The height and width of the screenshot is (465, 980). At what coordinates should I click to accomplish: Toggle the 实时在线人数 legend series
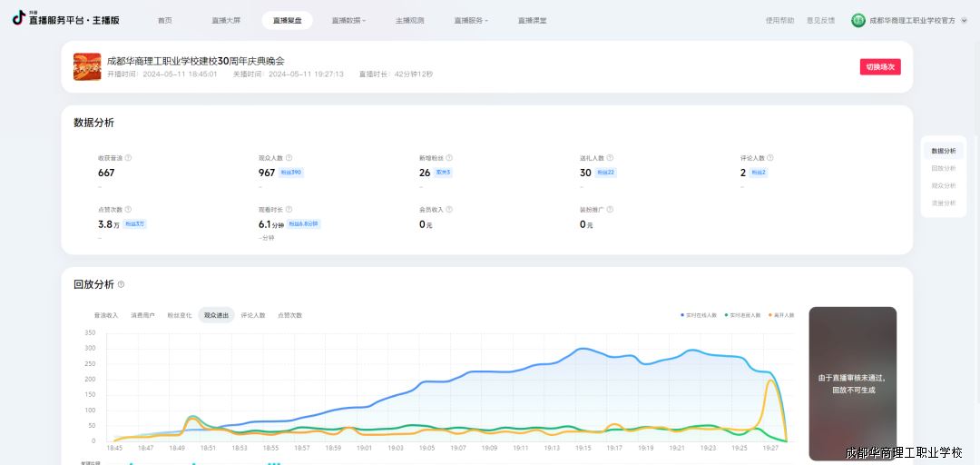pyautogui.click(x=699, y=315)
